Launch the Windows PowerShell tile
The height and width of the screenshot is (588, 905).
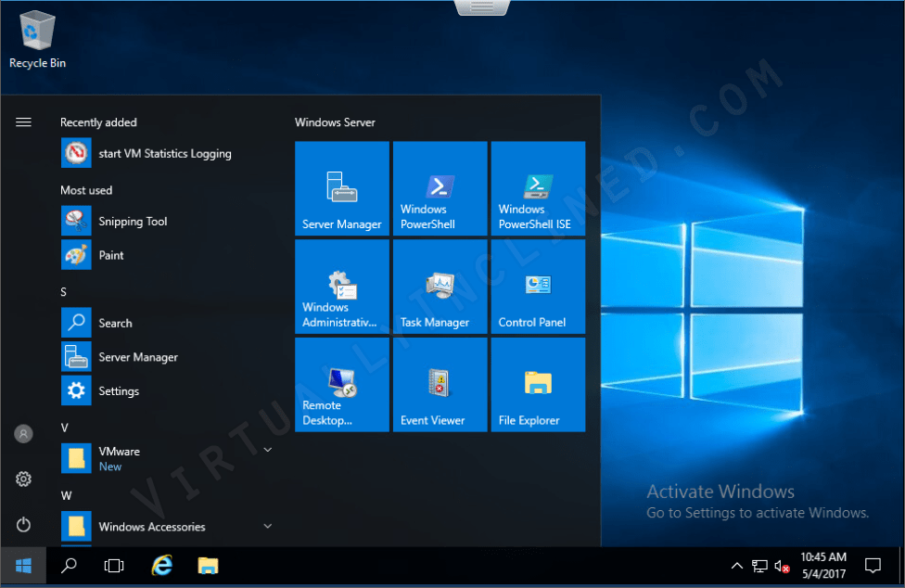[x=440, y=188]
